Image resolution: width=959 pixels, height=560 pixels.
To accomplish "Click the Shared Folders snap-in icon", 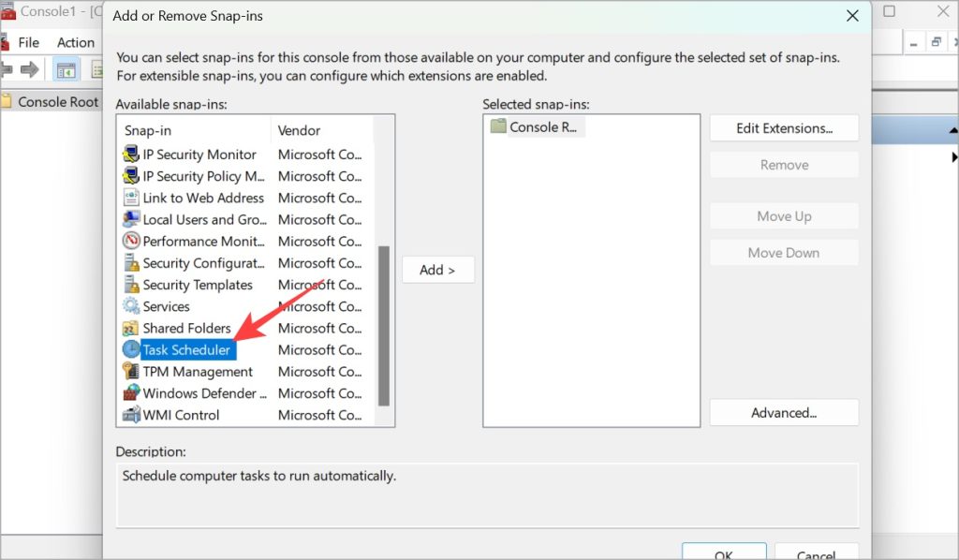I will [131, 329].
